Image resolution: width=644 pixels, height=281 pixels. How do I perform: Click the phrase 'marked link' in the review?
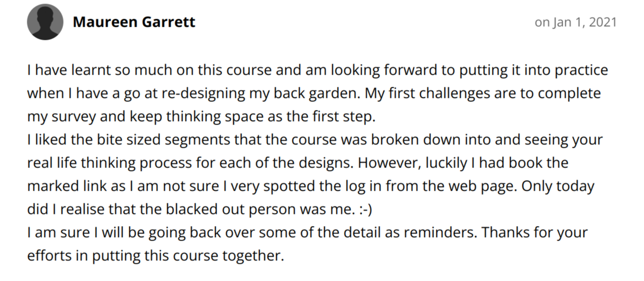pyautogui.click(x=68, y=186)
